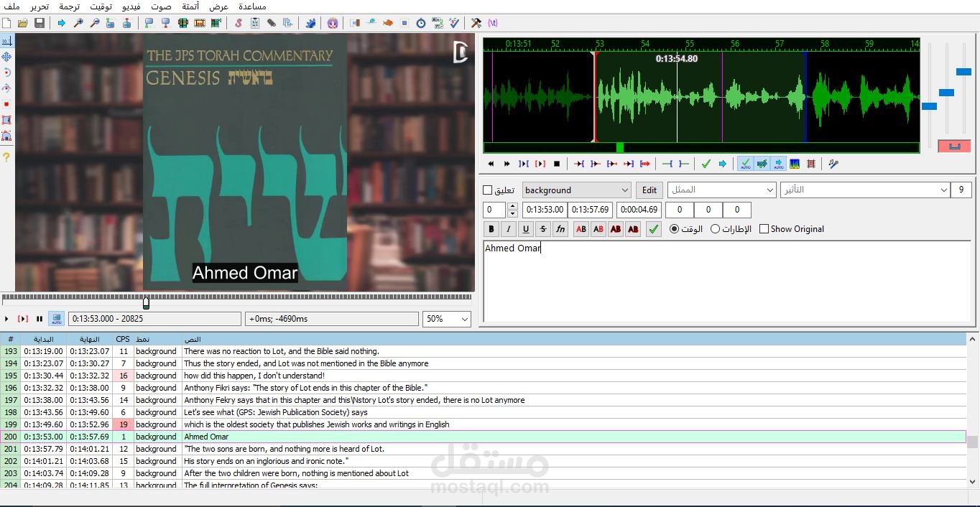Open the فيديو Video menu
The height and width of the screenshot is (507, 980).
(131, 6)
